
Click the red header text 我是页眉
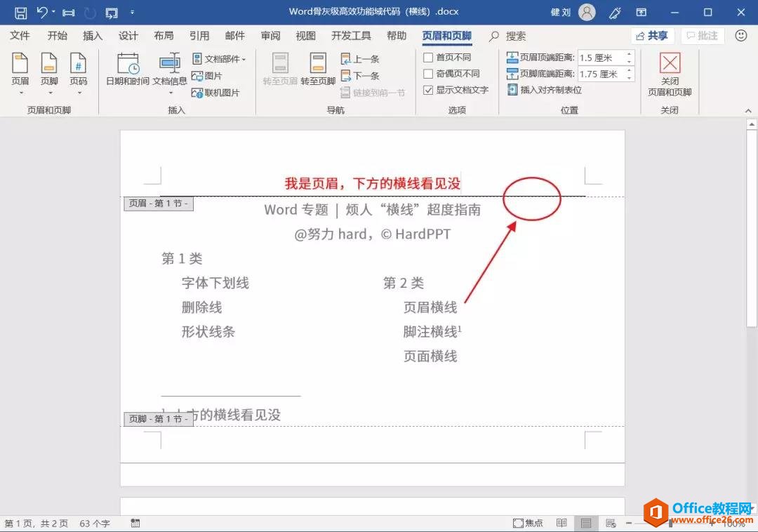click(x=372, y=184)
